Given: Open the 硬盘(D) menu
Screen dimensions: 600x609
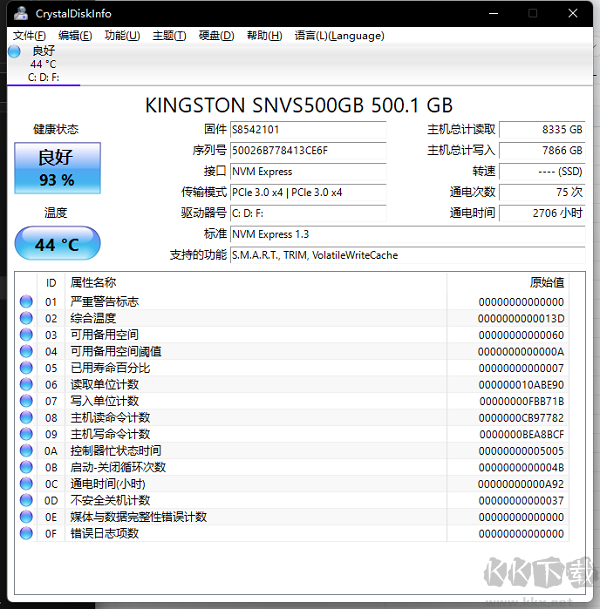Looking at the screenshot, I should click(216, 36).
